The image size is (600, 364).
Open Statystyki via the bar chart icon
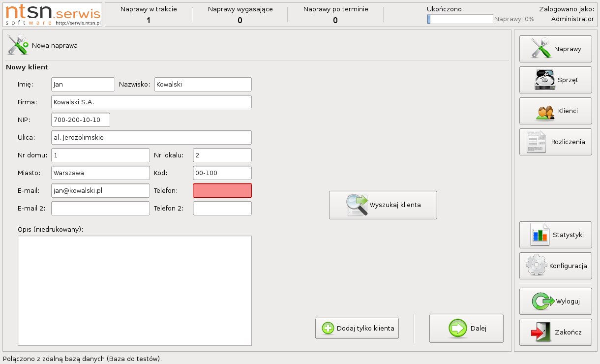(x=540, y=235)
